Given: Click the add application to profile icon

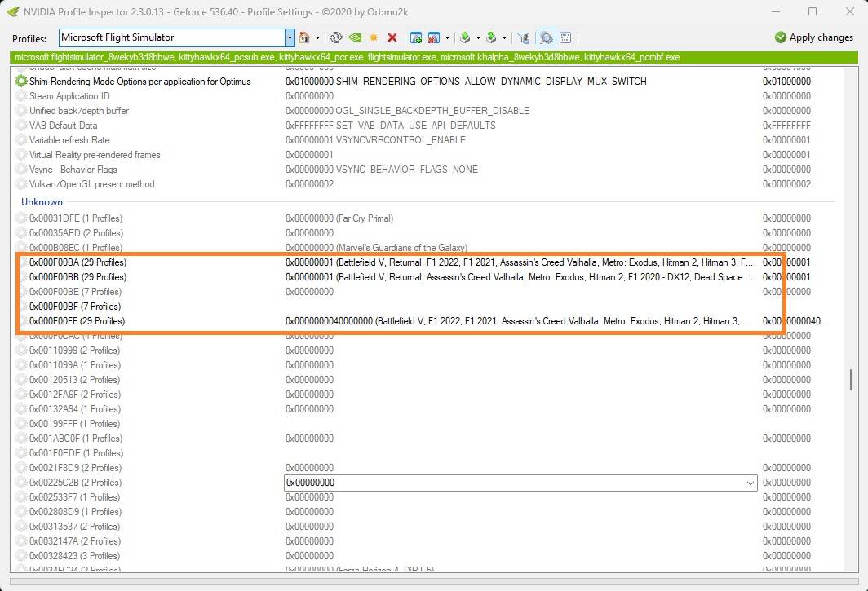Looking at the screenshot, I should click(x=415, y=37).
